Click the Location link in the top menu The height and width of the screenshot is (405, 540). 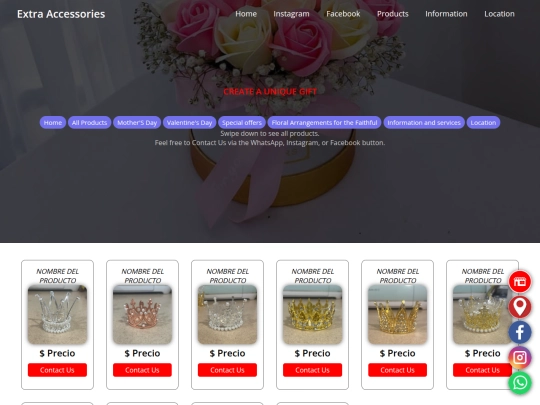coord(499,14)
